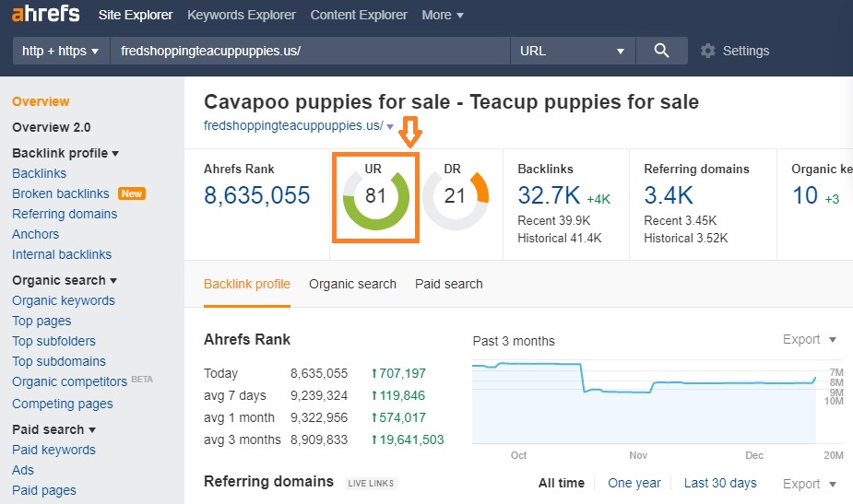The height and width of the screenshot is (504, 853).
Task: Open Keywords Explorer in top menu
Action: tap(242, 15)
